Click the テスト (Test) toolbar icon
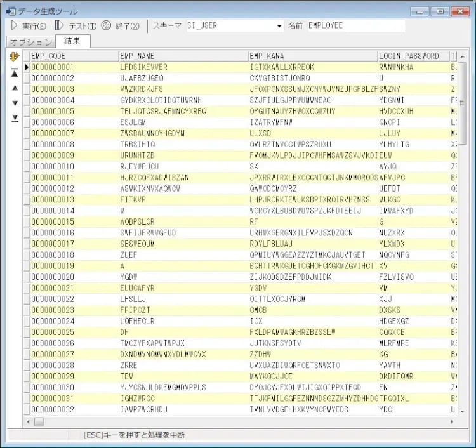 (59, 26)
